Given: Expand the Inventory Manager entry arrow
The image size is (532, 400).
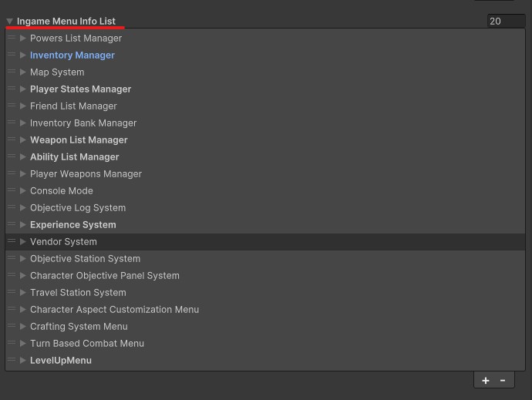Looking at the screenshot, I should 23,55.
